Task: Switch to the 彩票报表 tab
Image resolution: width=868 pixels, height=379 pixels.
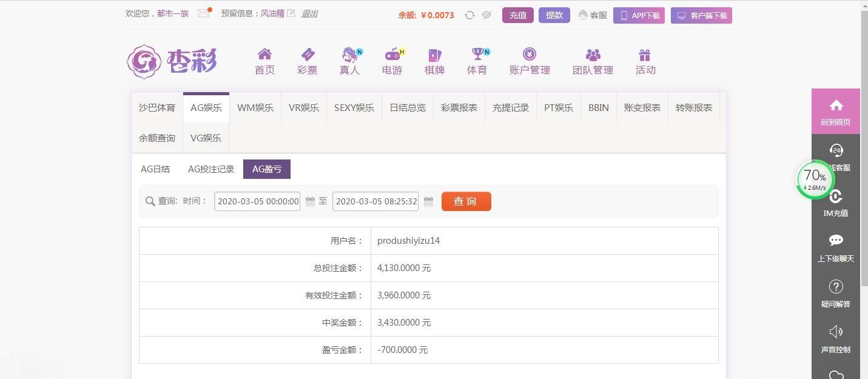Action: 458,107
